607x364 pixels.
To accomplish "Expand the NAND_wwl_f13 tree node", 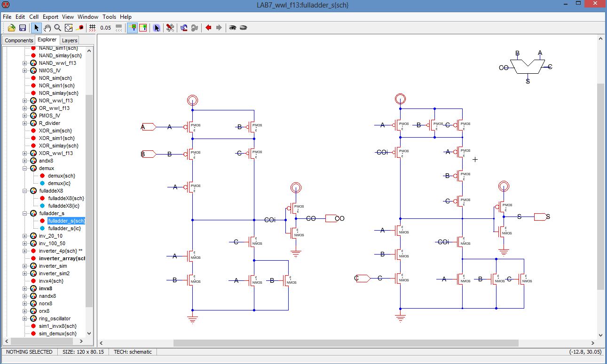I will pyautogui.click(x=25, y=63).
